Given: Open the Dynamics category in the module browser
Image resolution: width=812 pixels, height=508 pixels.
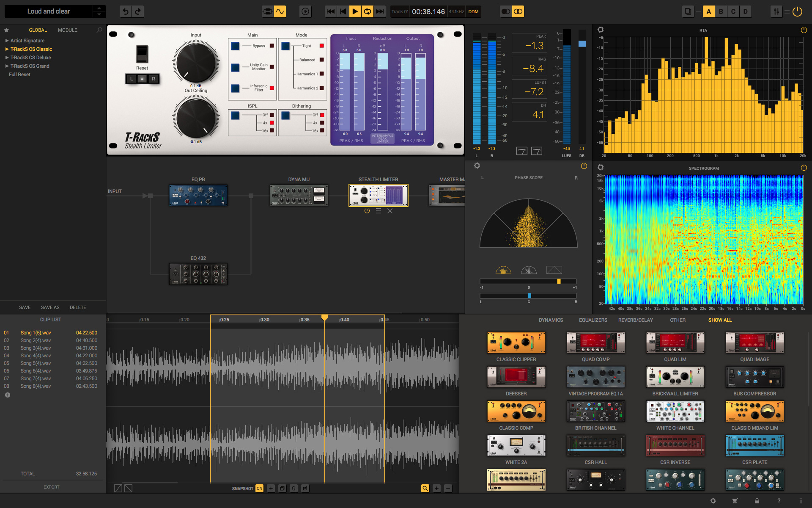Looking at the screenshot, I should [551, 320].
